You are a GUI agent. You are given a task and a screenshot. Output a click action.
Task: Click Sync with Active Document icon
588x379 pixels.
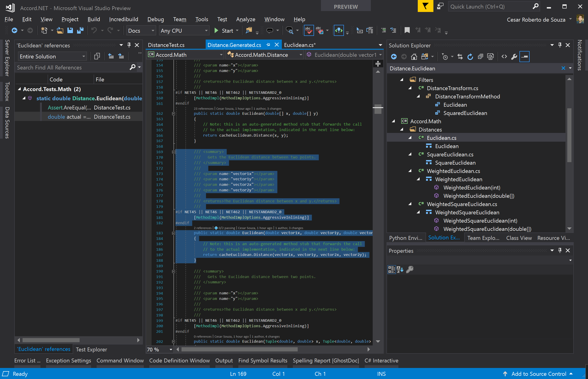click(x=460, y=57)
